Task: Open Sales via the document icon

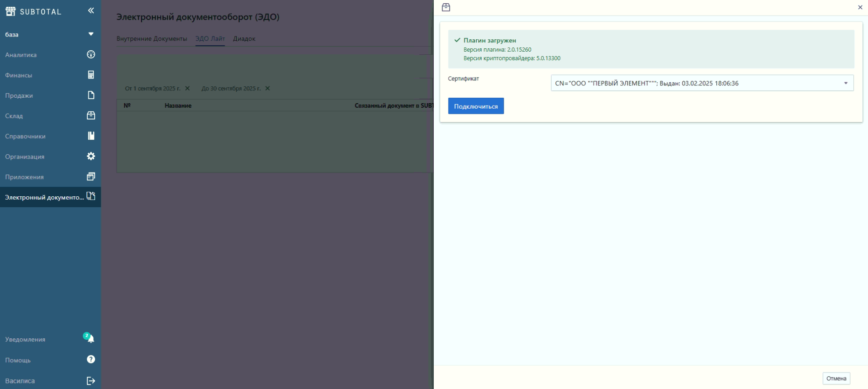Action: pyautogui.click(x=91, y=95)
